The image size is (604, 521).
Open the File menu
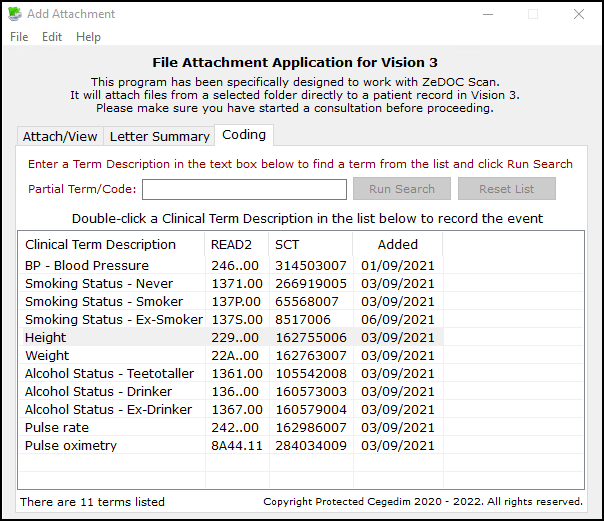(19, 37)
